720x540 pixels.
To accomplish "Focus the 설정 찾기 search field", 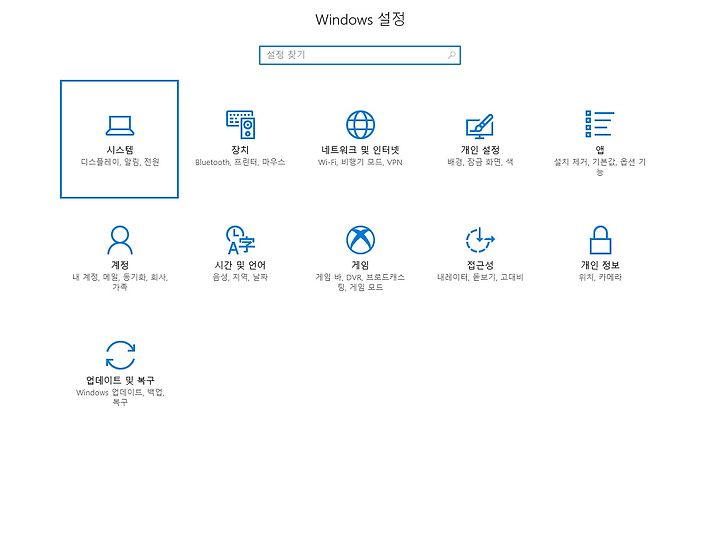I will 360,55.
